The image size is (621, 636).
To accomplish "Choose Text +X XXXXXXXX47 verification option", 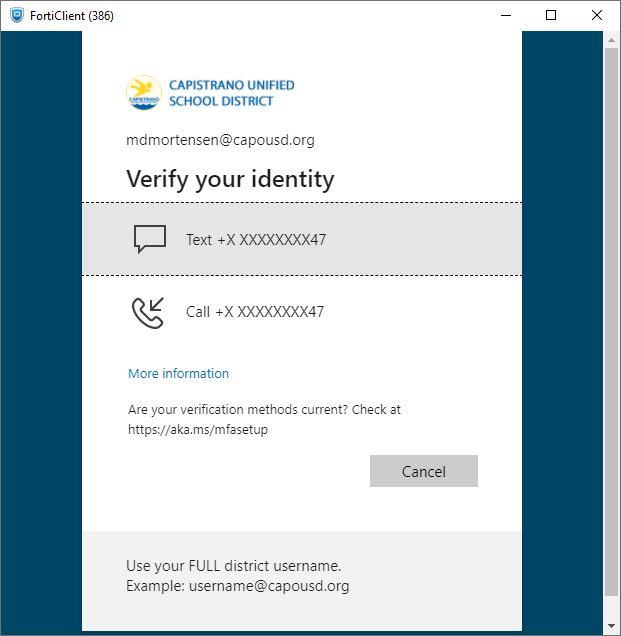I will coord(302,239).
